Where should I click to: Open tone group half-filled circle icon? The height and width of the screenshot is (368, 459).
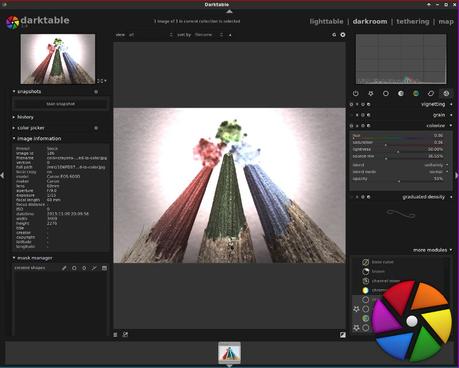tap(401, 93)
